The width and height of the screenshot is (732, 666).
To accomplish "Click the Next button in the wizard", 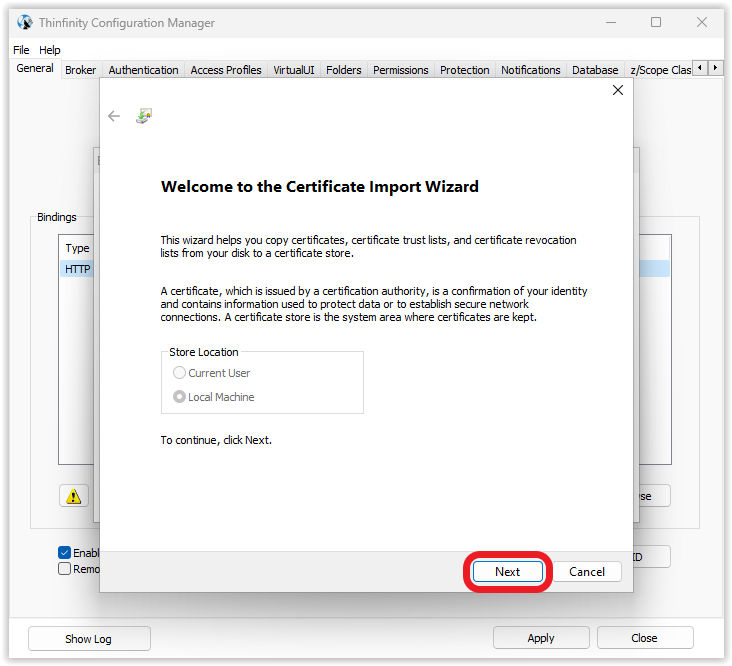I will pos(507,572).
